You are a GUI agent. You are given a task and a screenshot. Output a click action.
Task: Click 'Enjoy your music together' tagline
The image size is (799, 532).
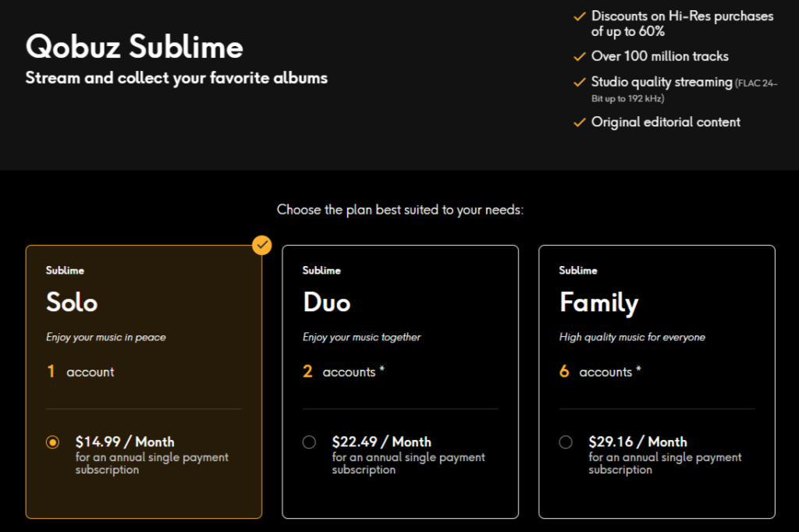point(362,337)
